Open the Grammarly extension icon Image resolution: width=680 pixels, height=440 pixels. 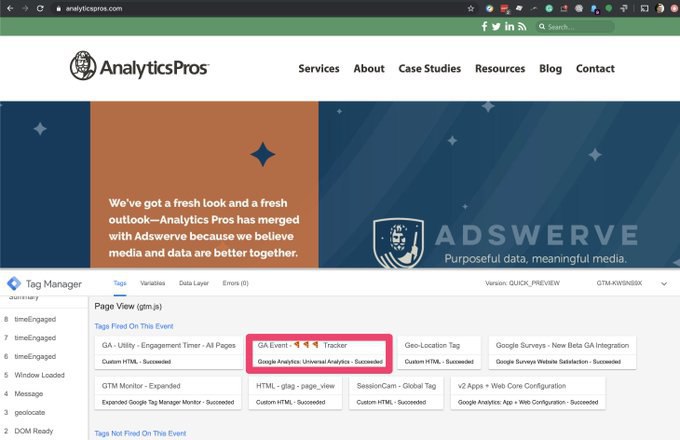549,8
